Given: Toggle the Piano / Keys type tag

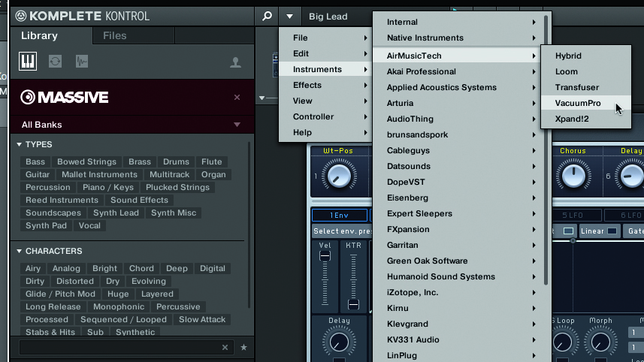Looking at the screenshot, I should click(108, 187).
